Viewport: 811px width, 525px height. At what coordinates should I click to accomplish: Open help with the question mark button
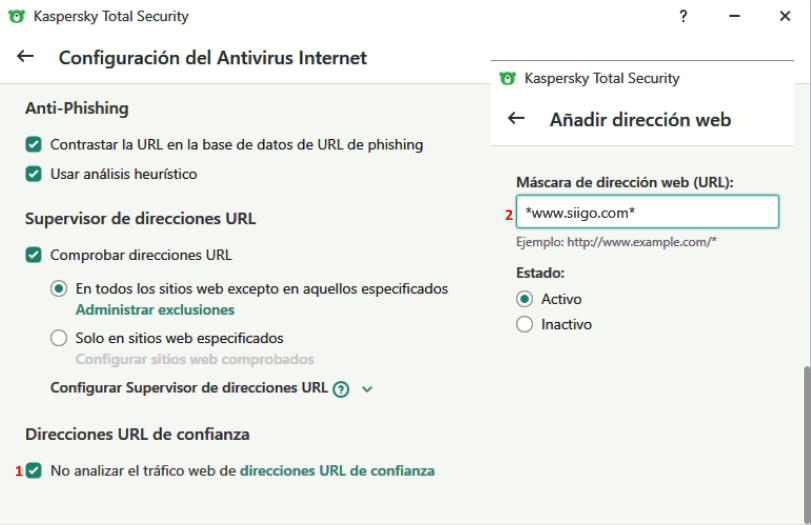(x=683, y=17)
